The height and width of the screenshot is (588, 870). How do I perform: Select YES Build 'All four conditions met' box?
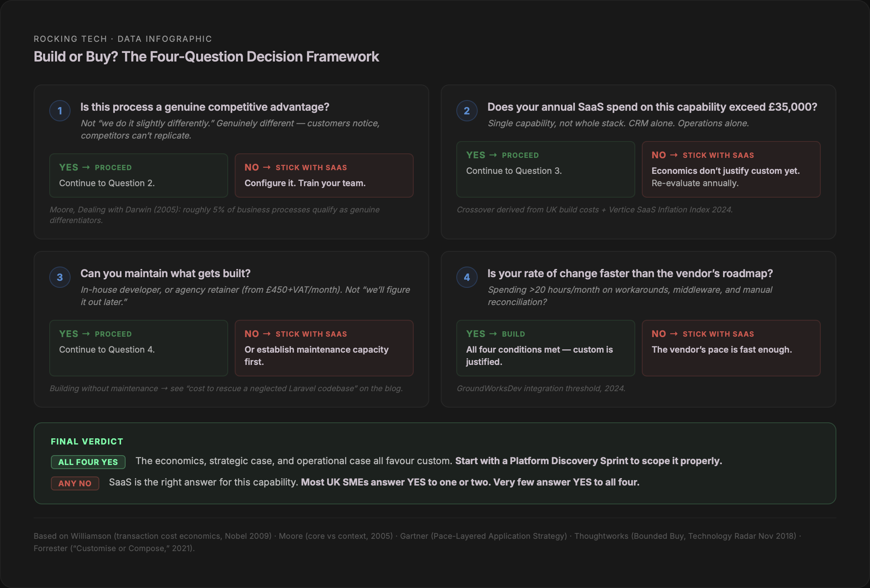[x=545, y=348]
